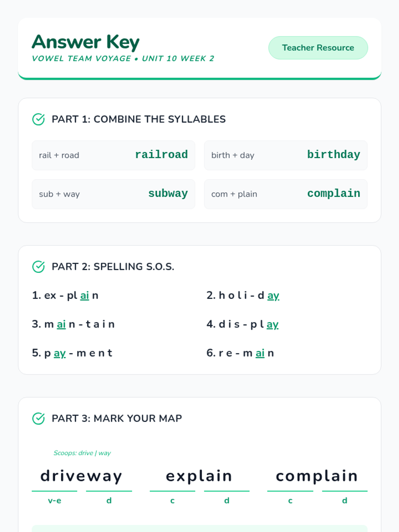The width and height of the screenshot is (399, 532).
Task: Click the 'Scoops: drive | way' hint
Action: pos(82,453)
